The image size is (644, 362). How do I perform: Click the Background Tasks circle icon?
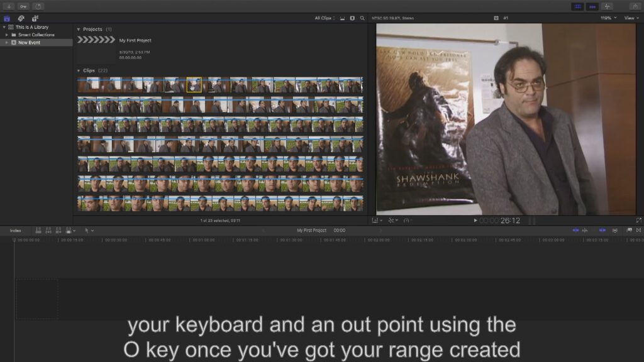click(x=38, y=6)
